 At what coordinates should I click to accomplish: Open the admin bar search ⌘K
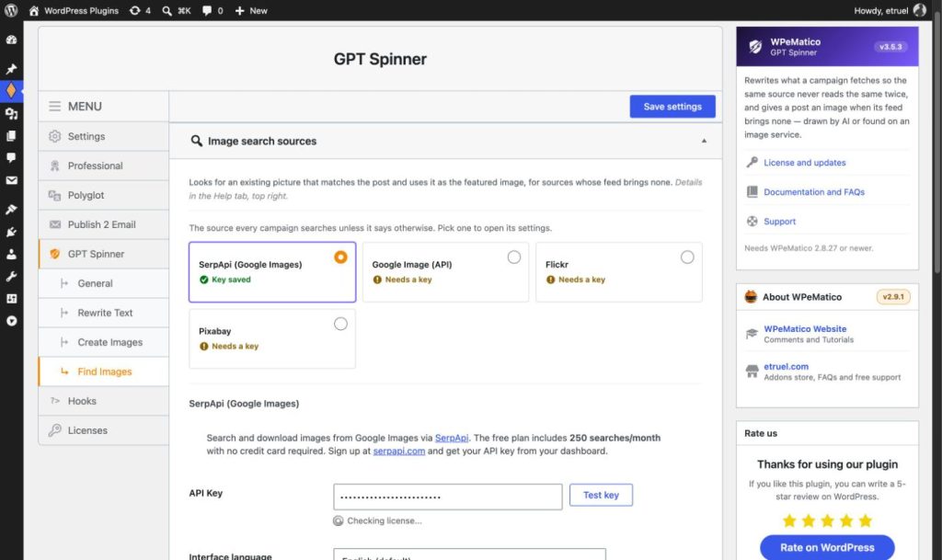(x=177, y=10)
